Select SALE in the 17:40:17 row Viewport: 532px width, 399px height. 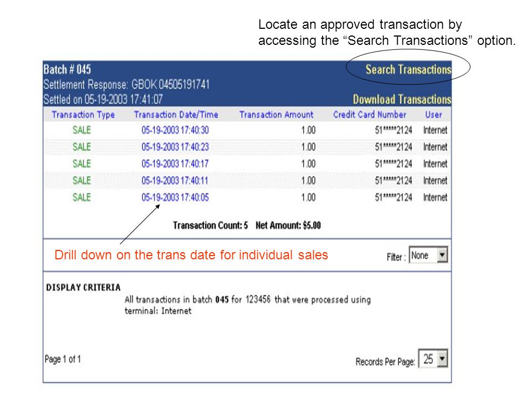(x=82, y=164)
